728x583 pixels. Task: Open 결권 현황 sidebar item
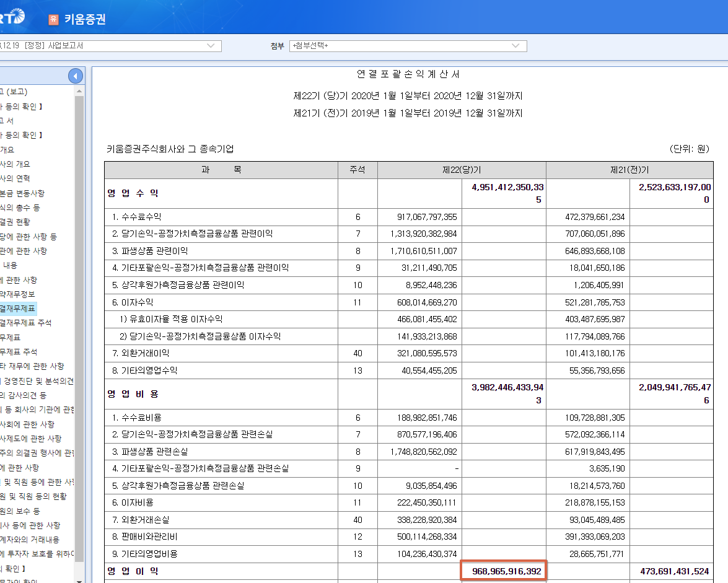tap(15, 222)
